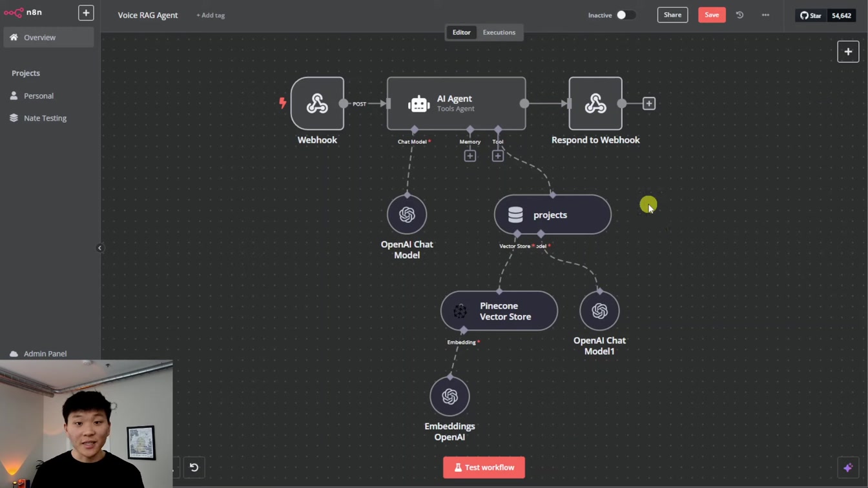Rename the Voice RAG Agent workflow title

pyautogui.click(x=148, y=15)
